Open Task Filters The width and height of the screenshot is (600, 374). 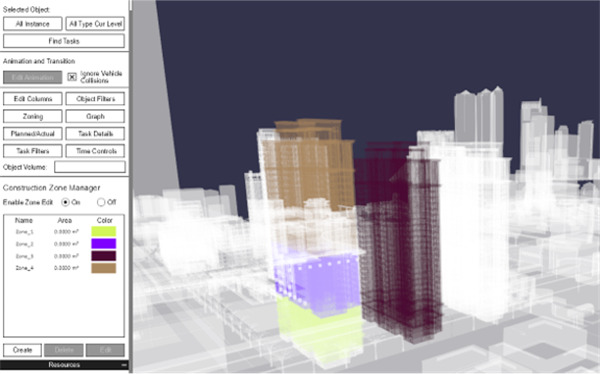33,151
